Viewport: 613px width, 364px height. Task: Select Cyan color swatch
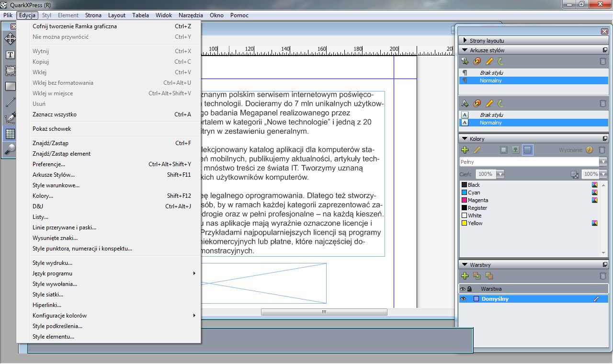(464, 193)
